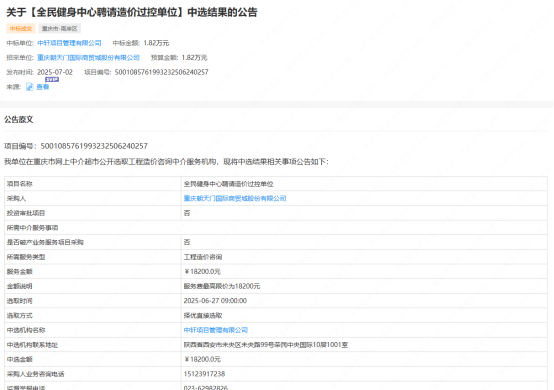
Task: Click the SVIP badge above 查看
Action: (52, 79)
